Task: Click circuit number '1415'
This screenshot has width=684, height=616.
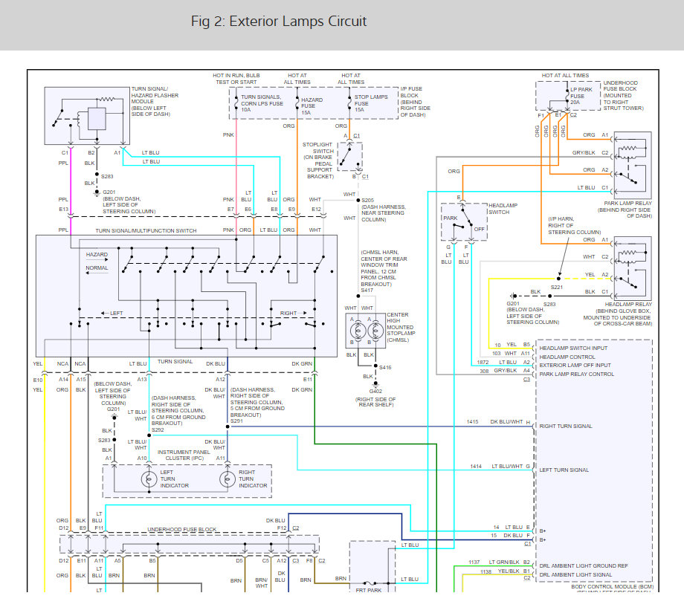Action: coord(472,422)
